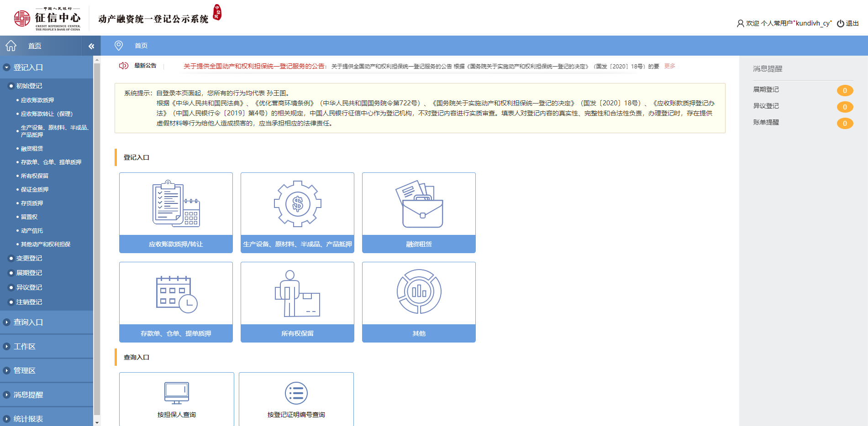Viewport: 868px width, 426px height.
Task: Collapse sidebar with the double chevron icon
Action: point(91,46)
